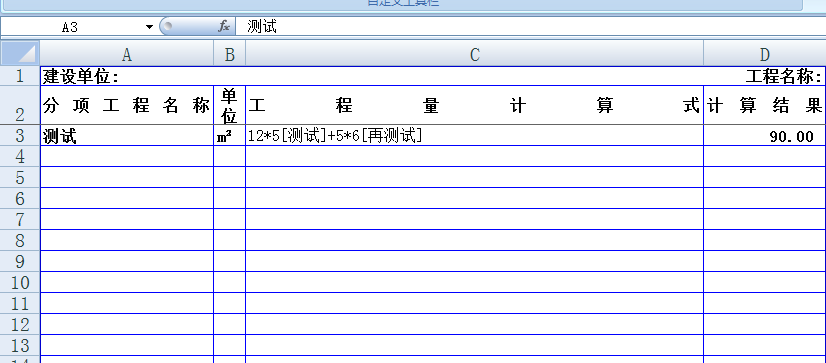The height and width of the screenshot is (363, 826).
Task: Select row 5 header
Action: click(x=20, y=178)
